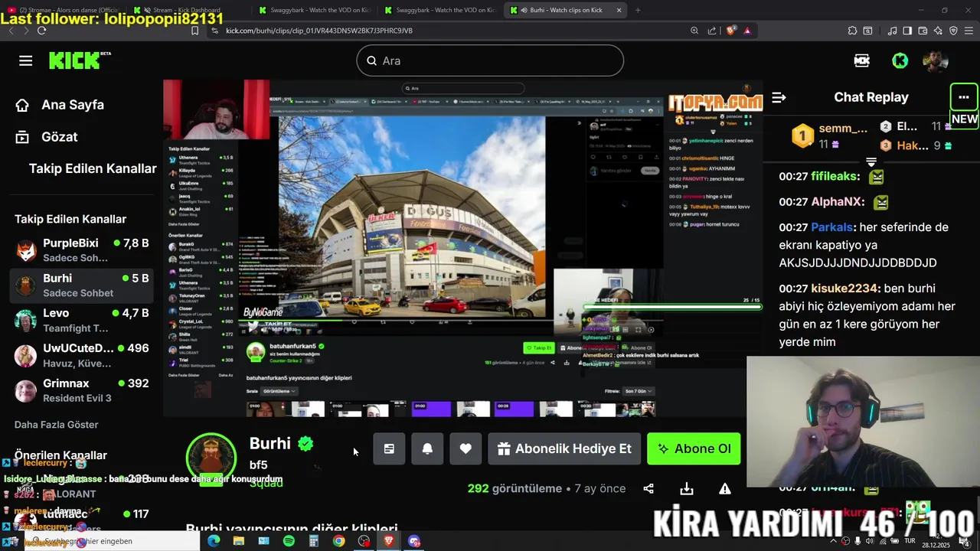The width and height of the screenshot is (980, 551).
Task: Expand the gifter leaderboard chevron
Action: (871, 161)
